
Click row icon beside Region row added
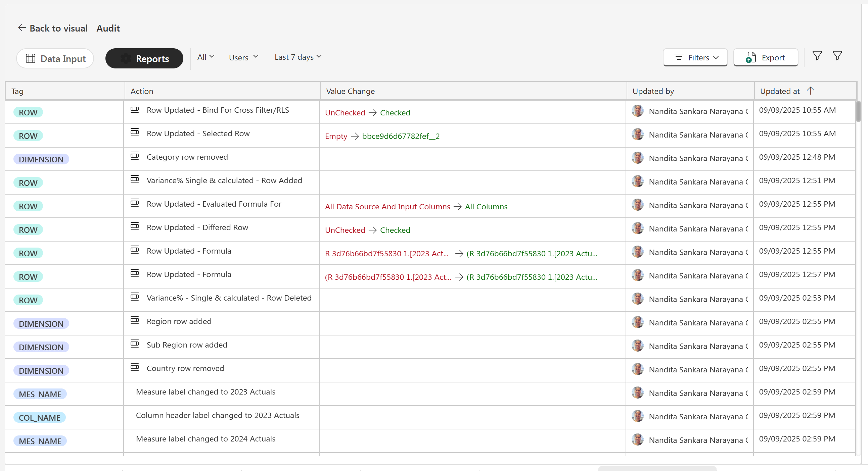[135, 320]
